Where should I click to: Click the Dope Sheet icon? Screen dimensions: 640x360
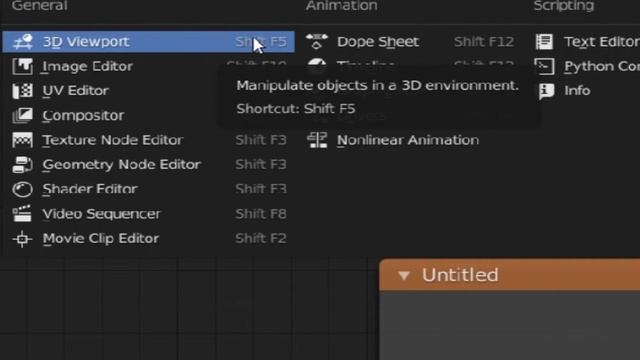tap(317, 42)
